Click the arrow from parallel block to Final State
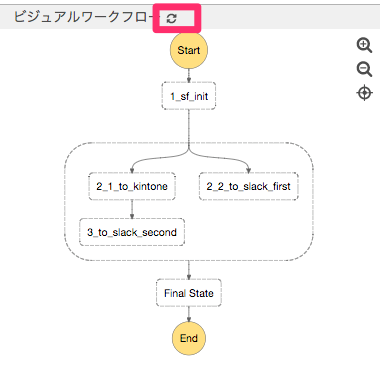Screen dimensions: 380x386 (189, 270)
